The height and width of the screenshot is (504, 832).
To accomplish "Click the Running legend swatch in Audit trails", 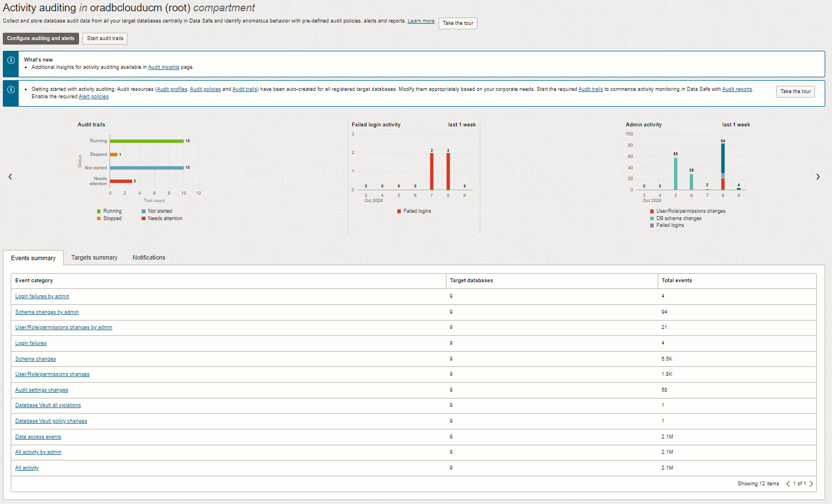I will [x=99, y=211].
